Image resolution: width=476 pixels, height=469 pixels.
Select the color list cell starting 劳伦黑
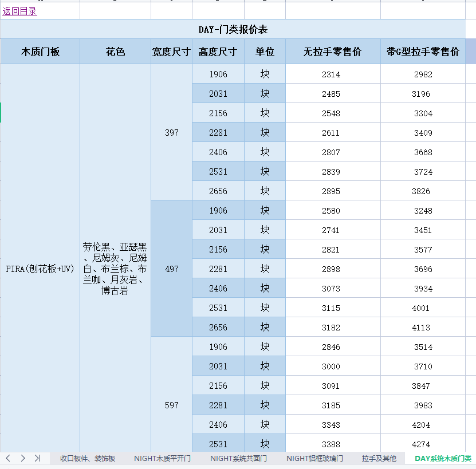click(115, 269)
